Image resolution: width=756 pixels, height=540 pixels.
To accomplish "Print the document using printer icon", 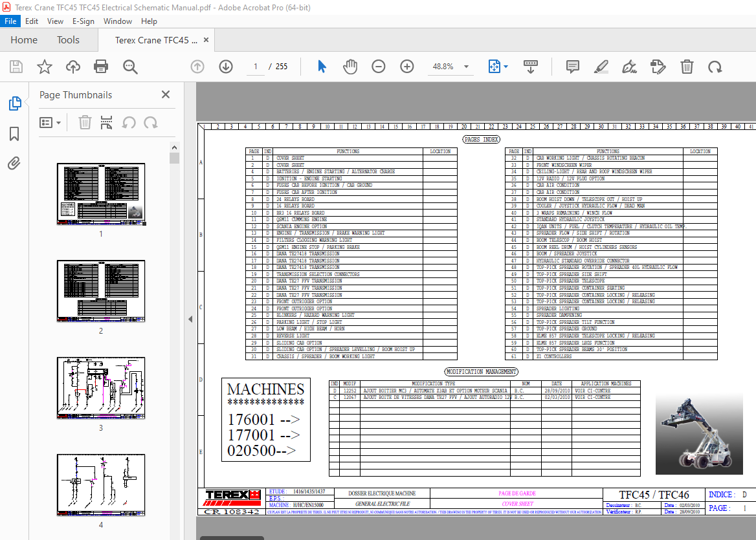I will (x=101, y=67).
